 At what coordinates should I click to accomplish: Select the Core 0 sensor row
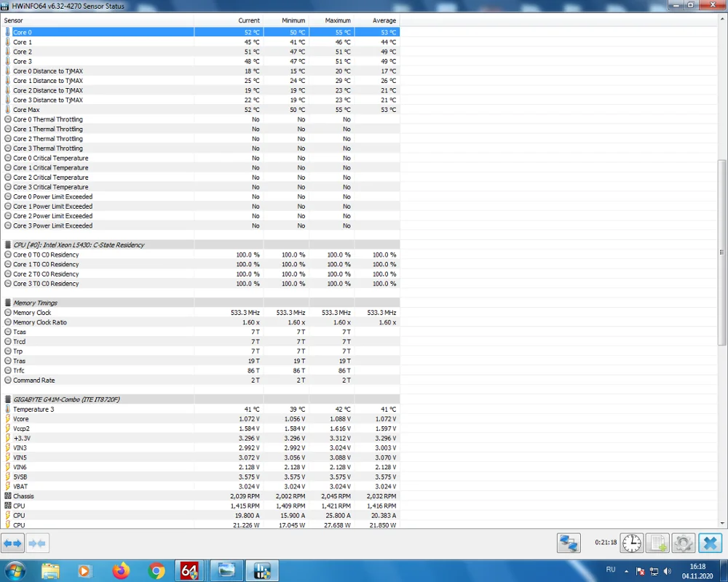(x=200, y=32)
